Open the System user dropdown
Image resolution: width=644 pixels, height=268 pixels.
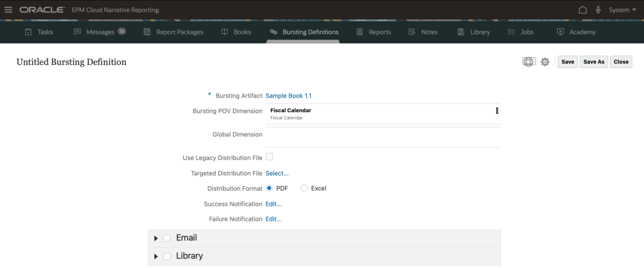[x=622, y=9]
